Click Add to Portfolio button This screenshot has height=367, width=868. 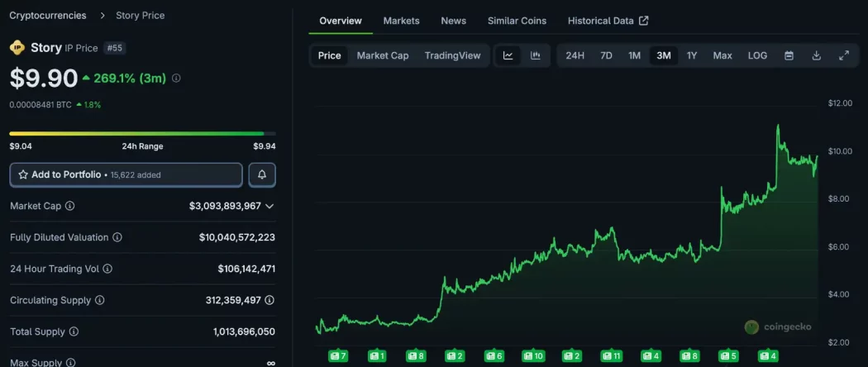click(126, 174)
